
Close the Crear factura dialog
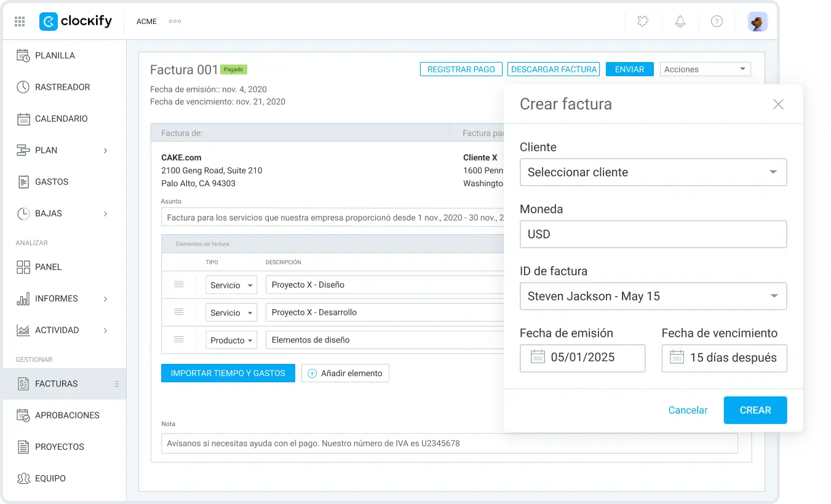tap(778, 104)
